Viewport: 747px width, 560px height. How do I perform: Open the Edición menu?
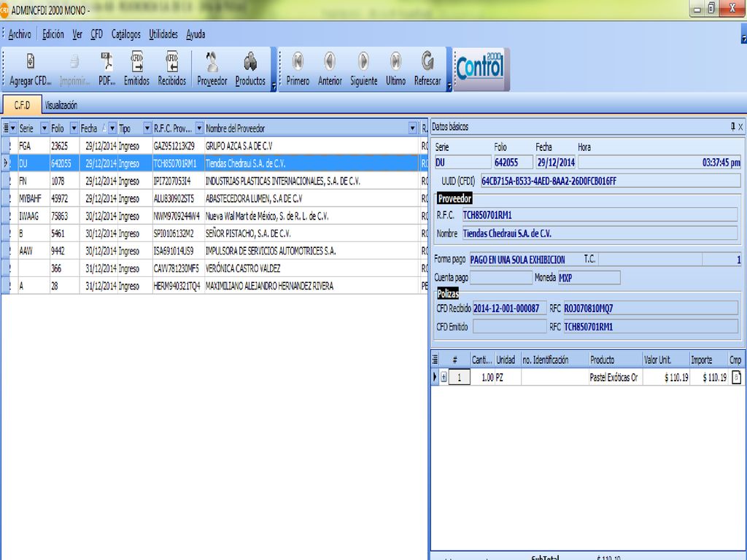[53, 34]
